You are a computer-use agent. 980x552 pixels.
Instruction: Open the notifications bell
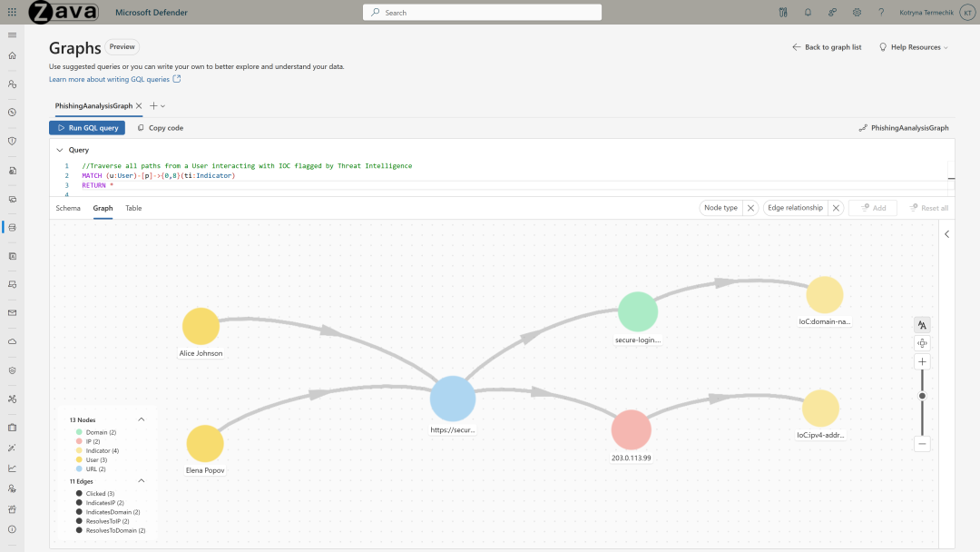click(808, 13)
